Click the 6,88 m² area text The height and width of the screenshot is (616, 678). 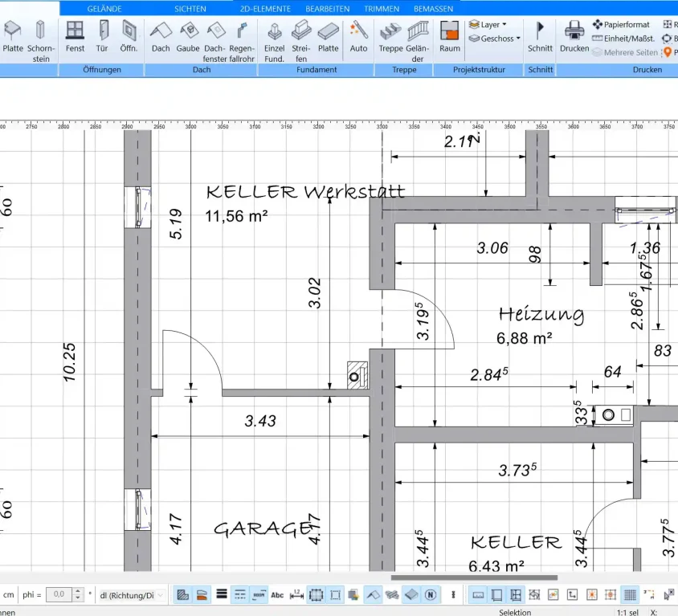(x=524, y=338)
